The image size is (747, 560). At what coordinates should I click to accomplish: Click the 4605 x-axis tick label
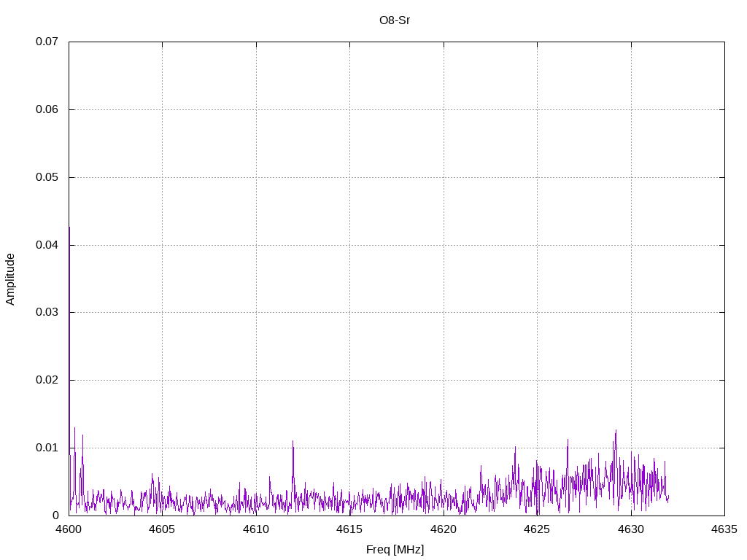click(162, 529)
